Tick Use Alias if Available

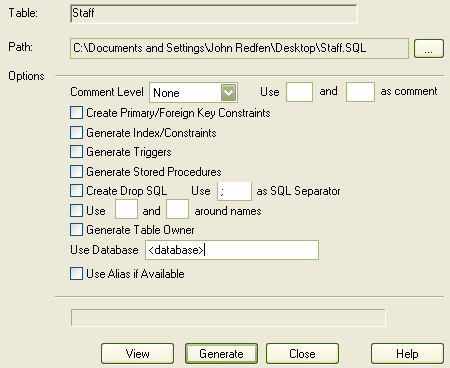pyautogui.click(x=76, y=274)
